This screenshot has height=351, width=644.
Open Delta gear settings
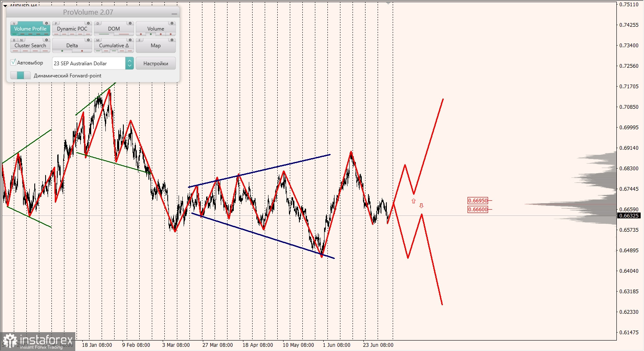[88, 40]
